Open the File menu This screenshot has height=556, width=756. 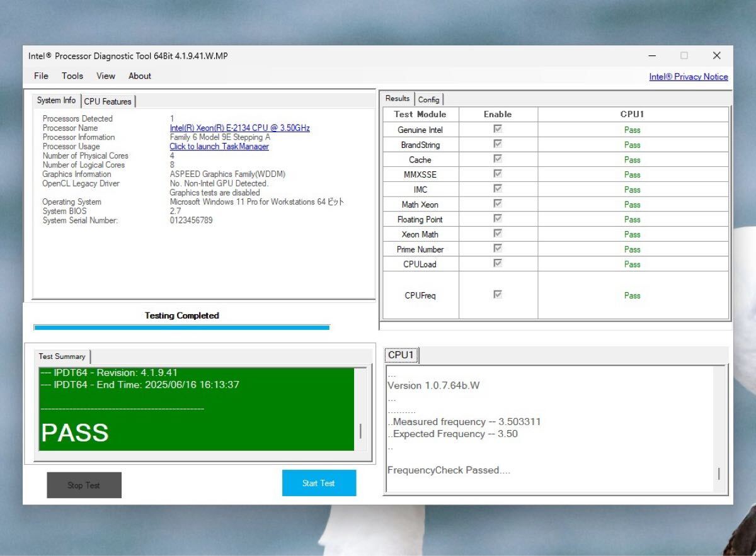click(x=41, y=76)
